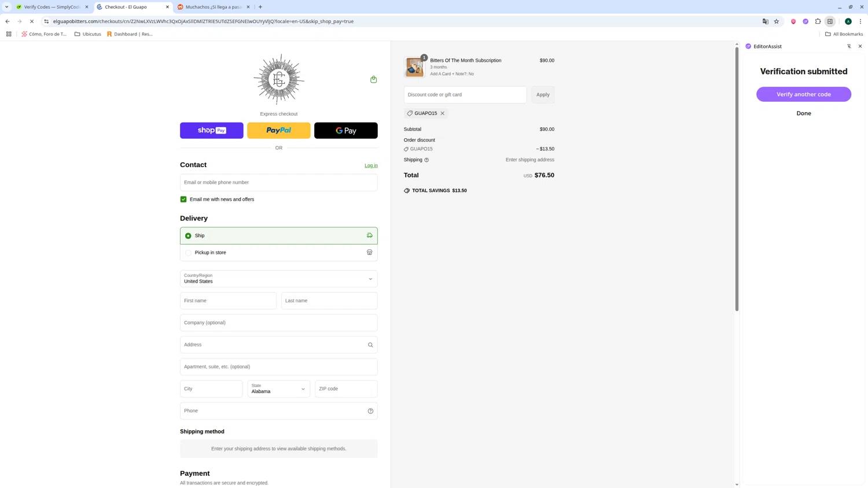Click the Apartment, suite field
Screen dimensions: 868x488
coord(279,367)
